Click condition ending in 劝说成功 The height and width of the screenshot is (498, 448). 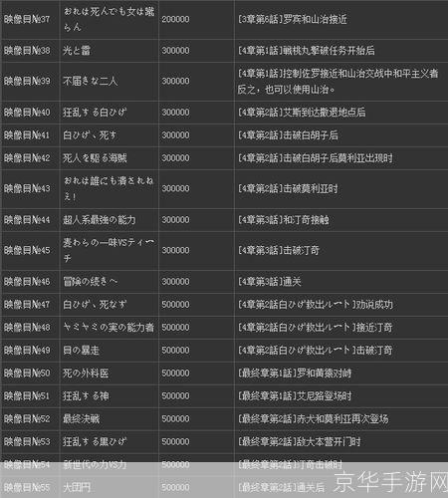pos(316,305)
